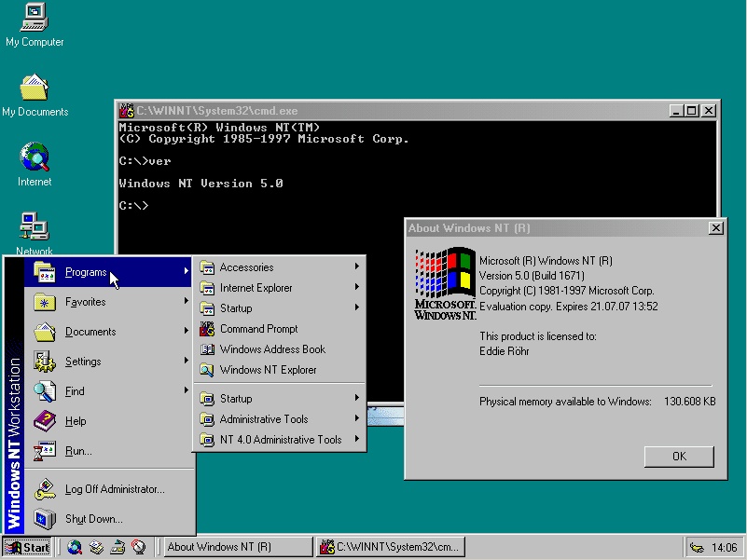The width and height of the screenshot is (747, 560).
Task: Open Windows NT Explorer menu entry
Action: coord(268,370)
